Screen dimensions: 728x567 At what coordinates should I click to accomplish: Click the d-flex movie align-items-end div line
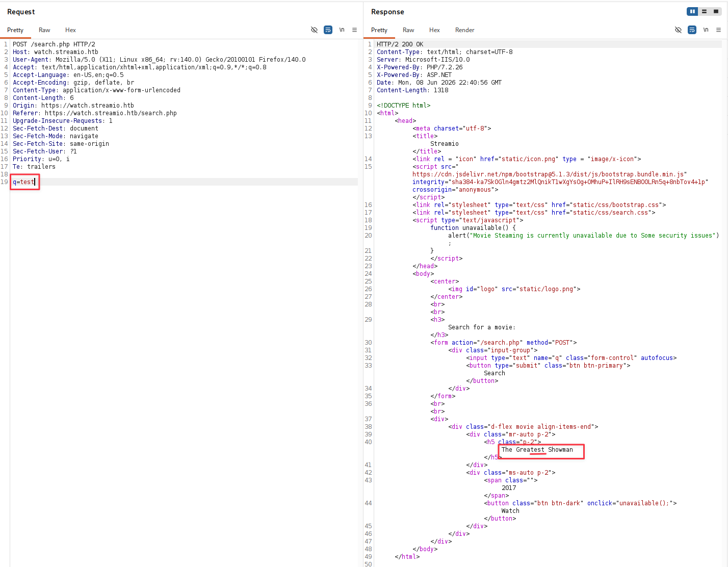coord(523,427)
